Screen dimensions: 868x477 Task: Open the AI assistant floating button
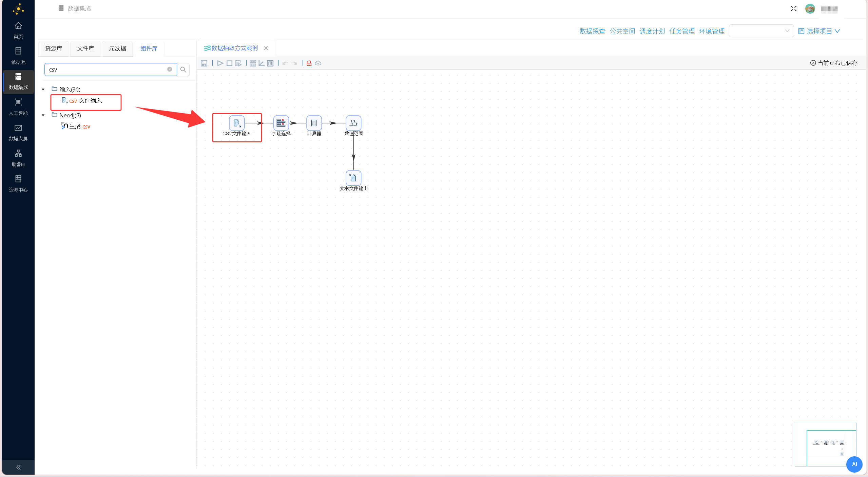tap(854, 464)
